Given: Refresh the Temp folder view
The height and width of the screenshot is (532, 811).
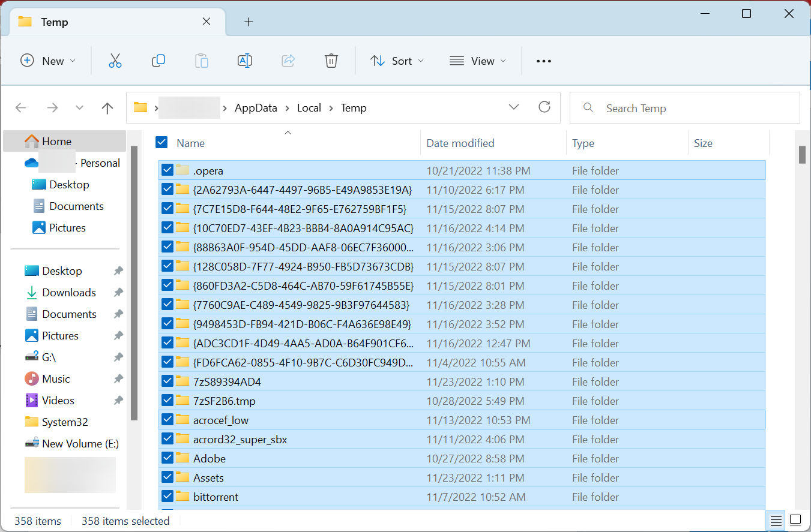Looking at the screenshot, I should click(544, 107).
